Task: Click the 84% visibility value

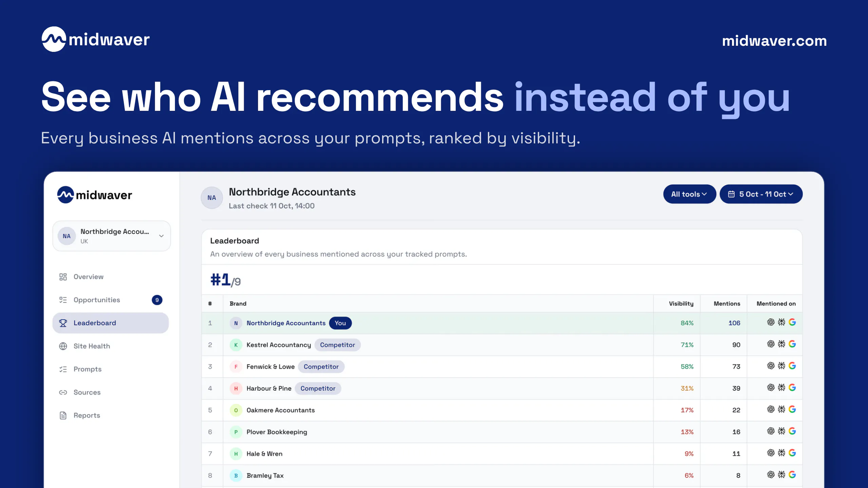Action: pos(687,323)
